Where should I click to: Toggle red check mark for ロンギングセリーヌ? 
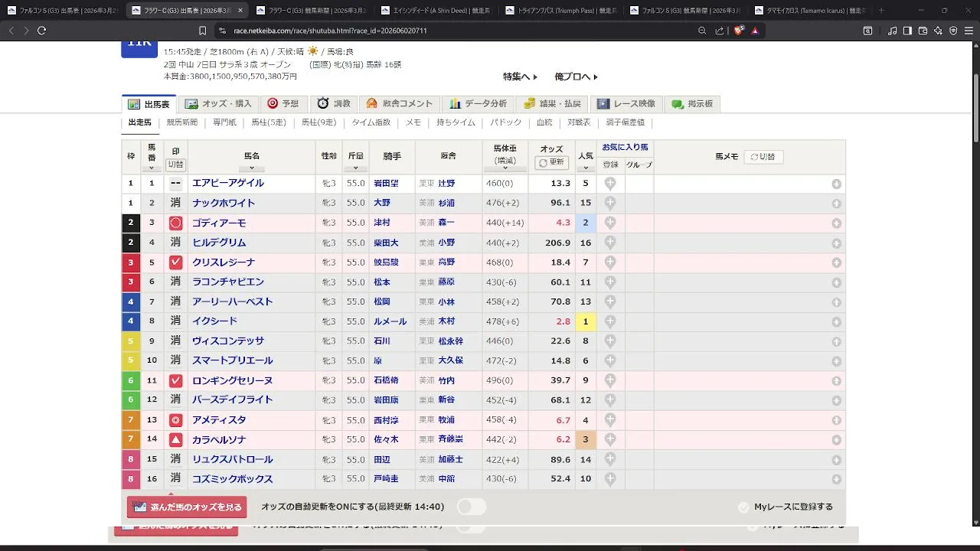[175, 380]
